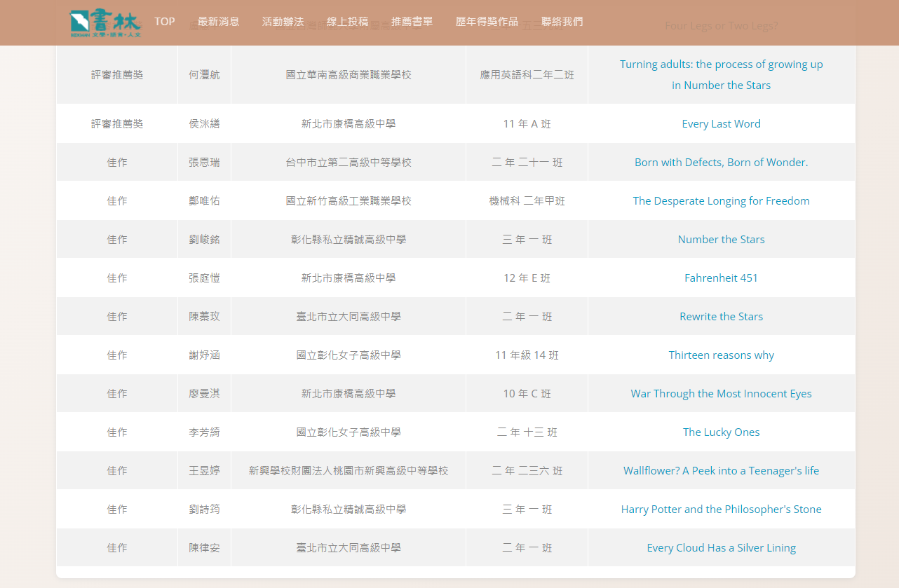
Task: Click 臺北市立大同高級中學 in the Every Cloud row
Action: tap(349, 548)
